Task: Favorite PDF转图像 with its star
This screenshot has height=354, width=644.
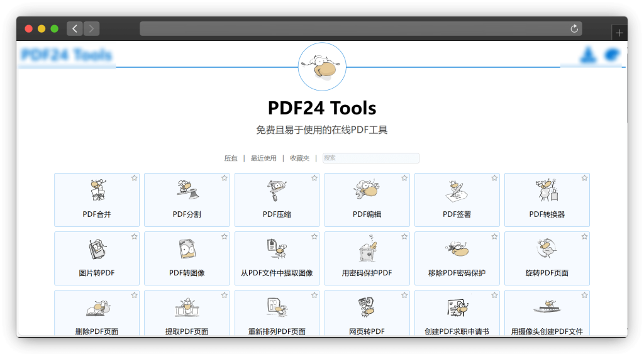Action: coord(225,236)
